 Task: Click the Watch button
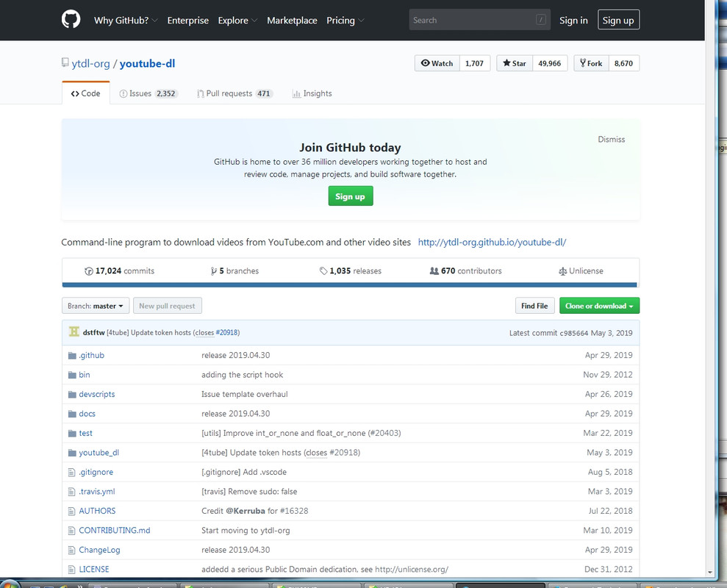[437, 63]
